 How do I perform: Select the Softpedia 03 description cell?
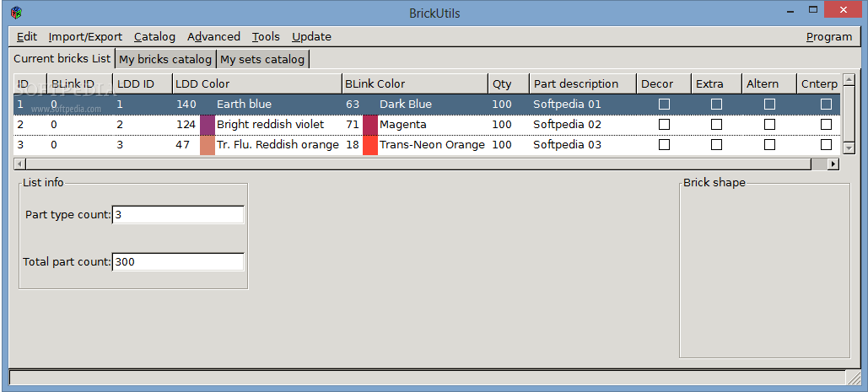[x=567, y=145]
